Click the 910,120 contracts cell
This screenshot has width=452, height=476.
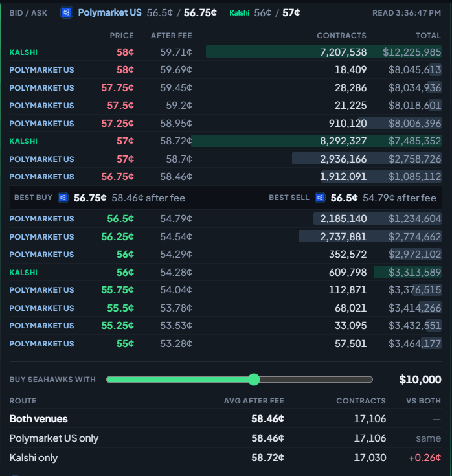pyautogui.click(x=348, y=124)
